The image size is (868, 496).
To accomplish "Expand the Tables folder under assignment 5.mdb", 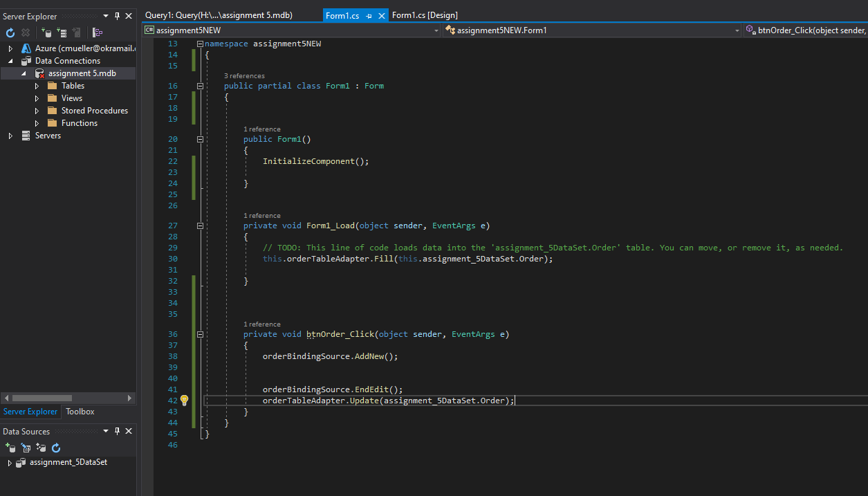I will point(37,85).
